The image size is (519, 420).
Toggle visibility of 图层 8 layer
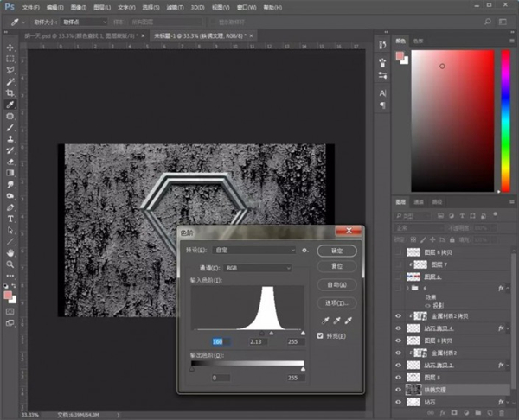click(x=398, y=378)
